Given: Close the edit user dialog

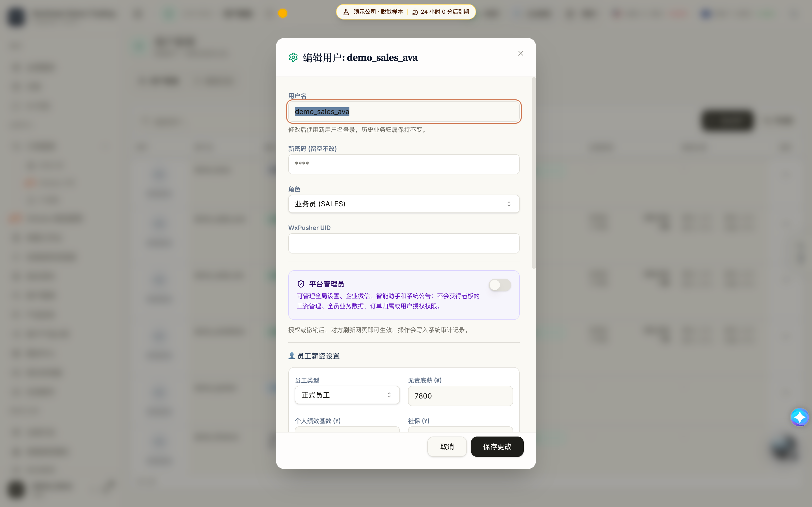Looking at the screenshot, I should point(520,53).
